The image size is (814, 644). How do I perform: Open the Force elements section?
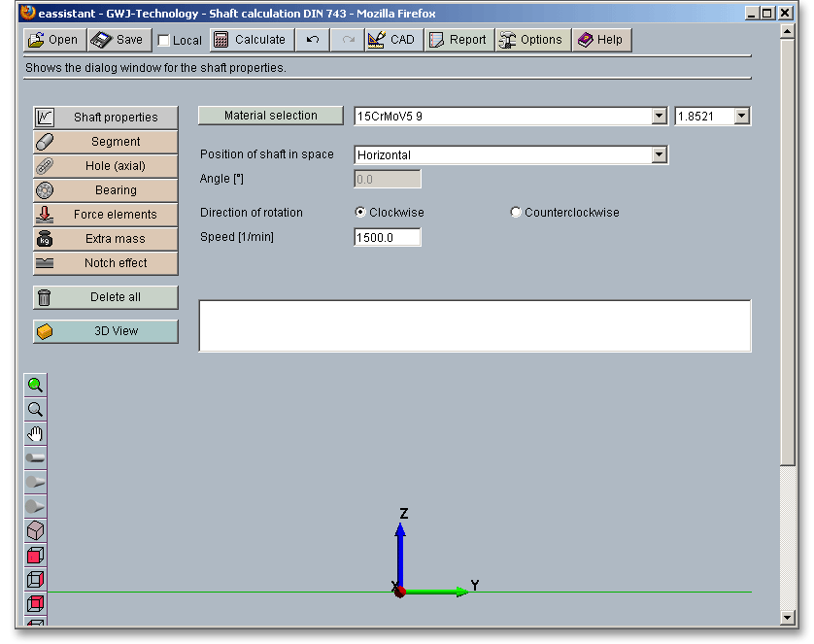[106, 215]
